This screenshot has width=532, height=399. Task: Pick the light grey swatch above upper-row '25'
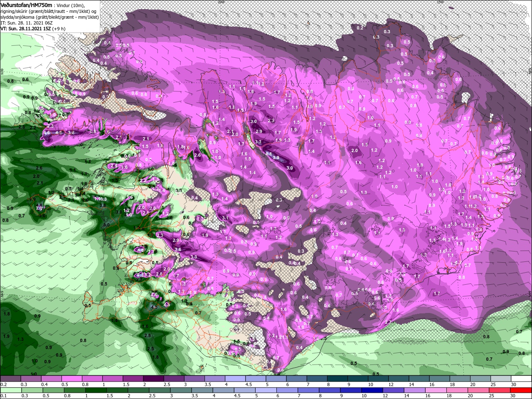tap(501, 378)
